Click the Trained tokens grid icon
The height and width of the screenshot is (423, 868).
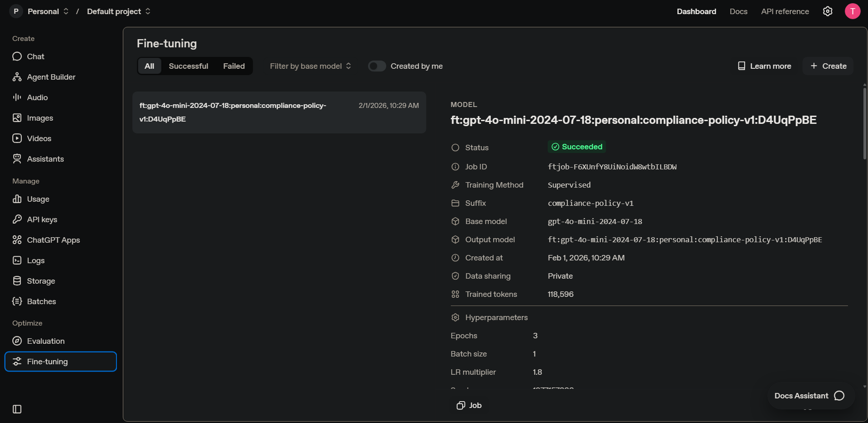(x=455, y=294)
